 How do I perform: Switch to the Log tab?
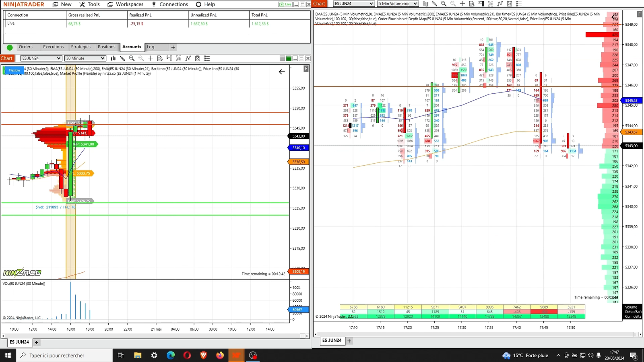point(151,47)
